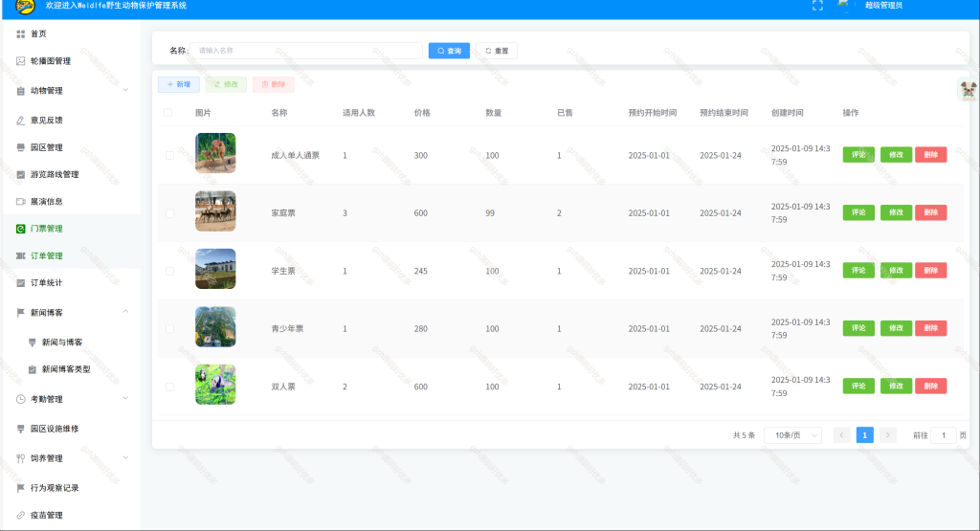Screen dimensions: 980x531
Task: Click red 删除 button for 学生票 row
Action: [x=931, y=271]
